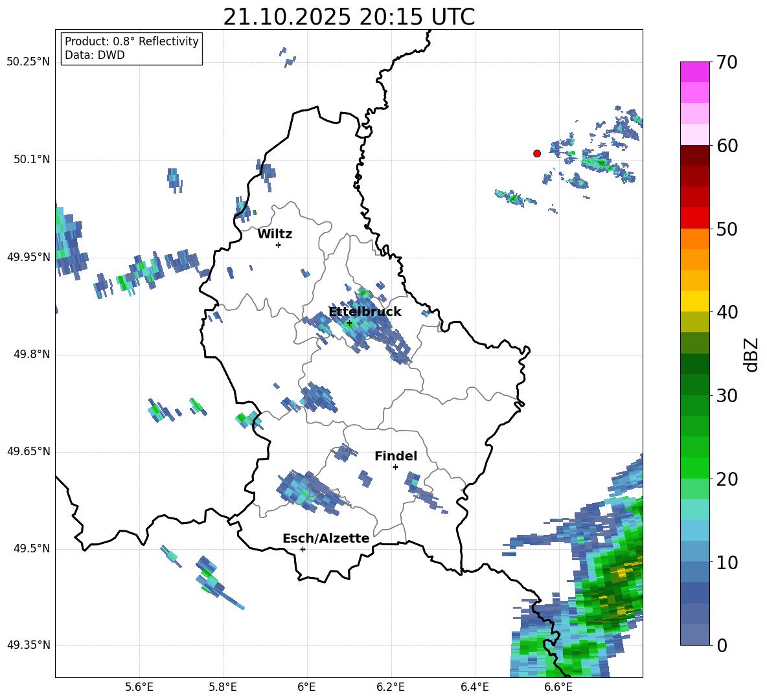Click the 40 colorbar tick label
Viewport: 767px width, 700px height.
[727, 312]
